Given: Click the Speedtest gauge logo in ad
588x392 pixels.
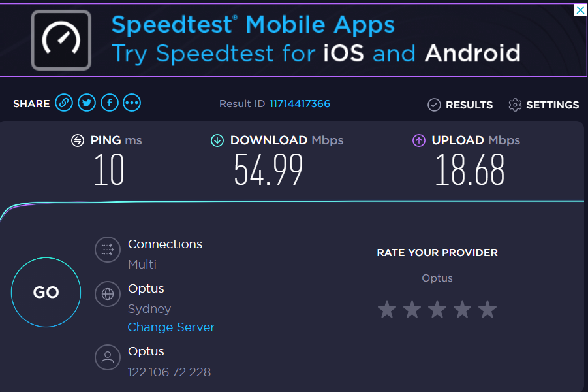Looking at the screenshot, I should pos(61,41).
